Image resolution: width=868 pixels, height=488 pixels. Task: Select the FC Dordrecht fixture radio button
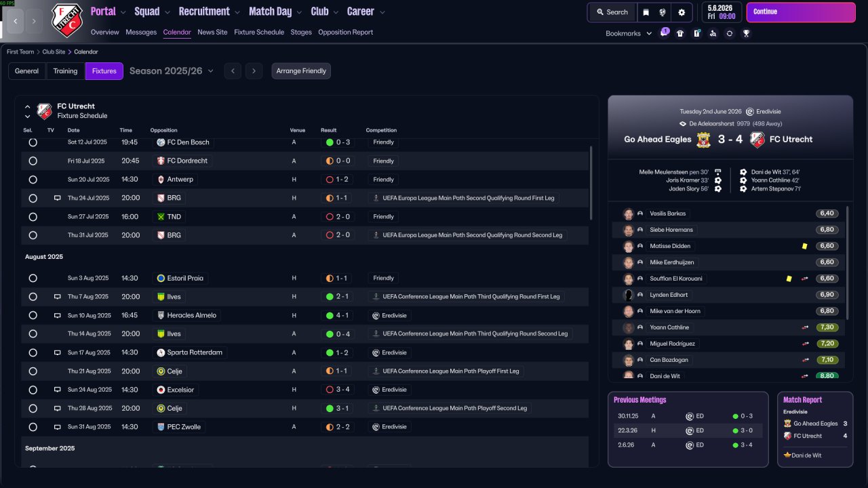(x=33, y=161)
